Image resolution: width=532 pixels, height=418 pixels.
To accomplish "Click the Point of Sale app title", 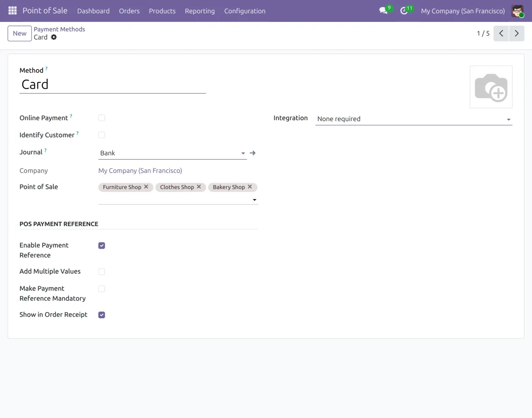I will coord(45,11).
